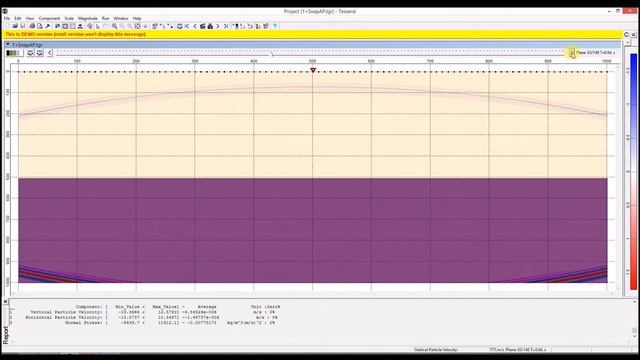Click the Print icon in toolbar

[32, 26]
